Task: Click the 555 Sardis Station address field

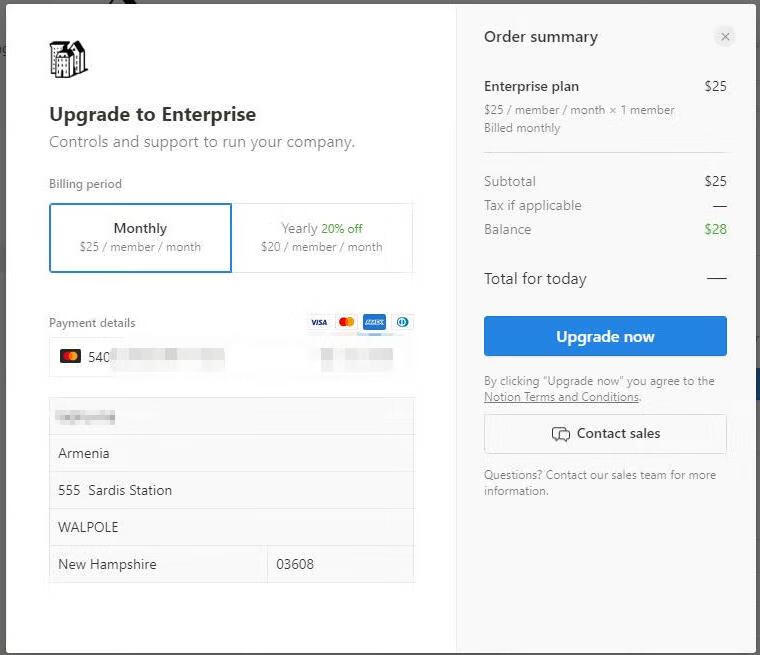Action: 231,490
